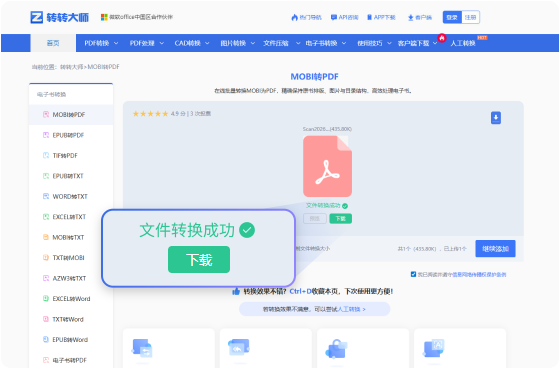Expand chevron beside PDF转换

(x=116, y=43)
